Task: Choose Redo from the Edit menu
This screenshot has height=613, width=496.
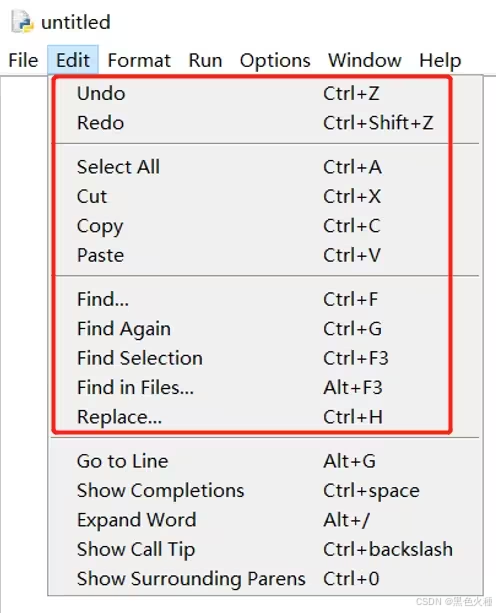Action: pyautogui.click(x=265, y=123)
